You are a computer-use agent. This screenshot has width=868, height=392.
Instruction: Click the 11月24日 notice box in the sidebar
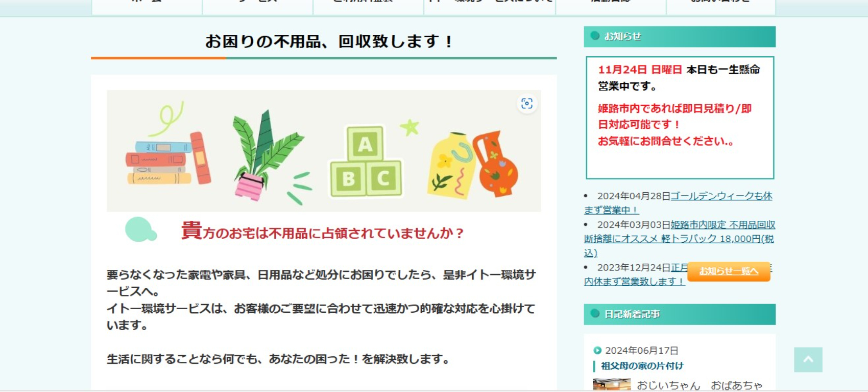[680, 118]
